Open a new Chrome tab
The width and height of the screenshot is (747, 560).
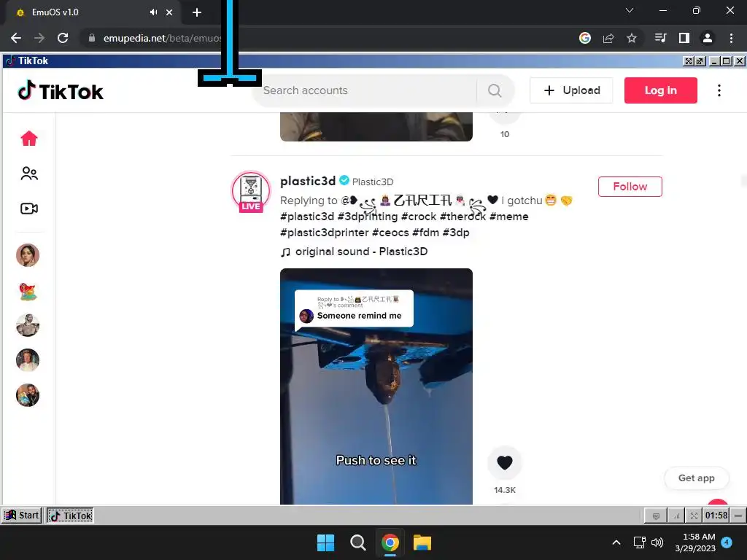197,12
